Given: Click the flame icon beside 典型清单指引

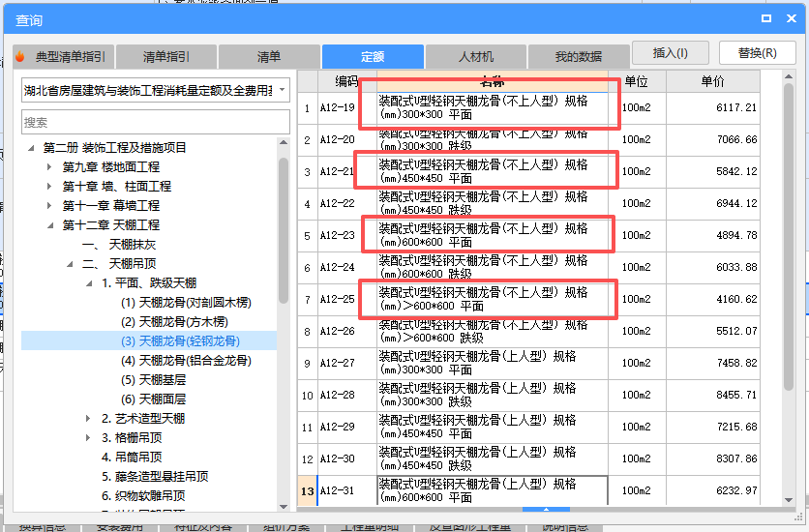Looking at the screenshot, I should pyautogui.click(x=19, y=57).
